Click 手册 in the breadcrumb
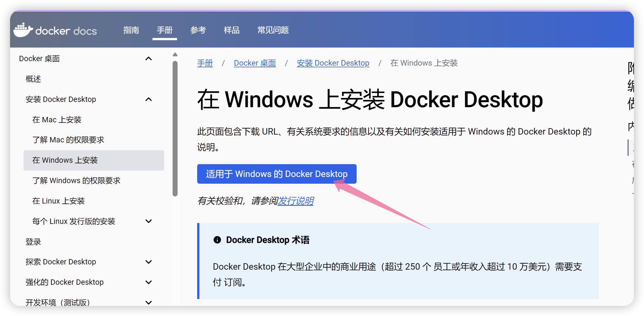This screenshot has width=644, height=316. (205, 63)
